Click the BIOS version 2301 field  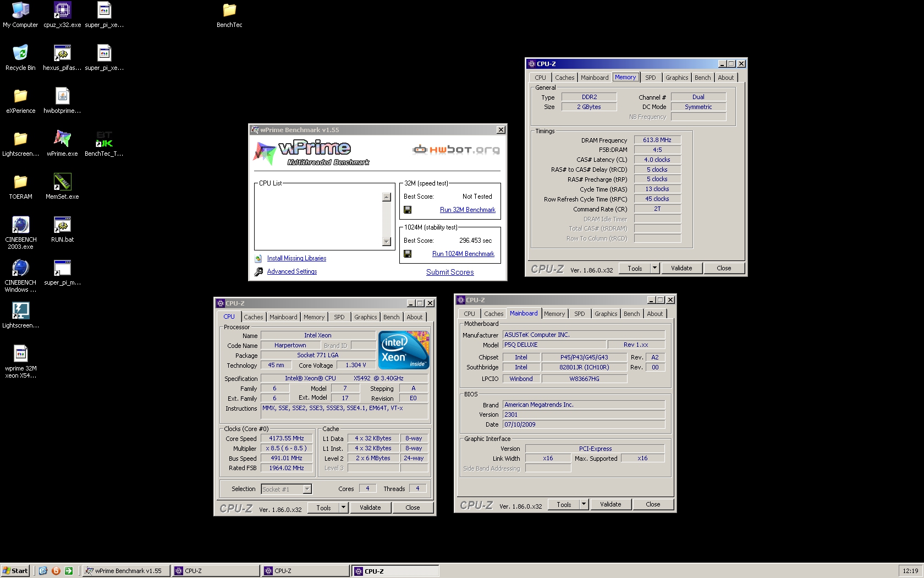pos(584,415)
